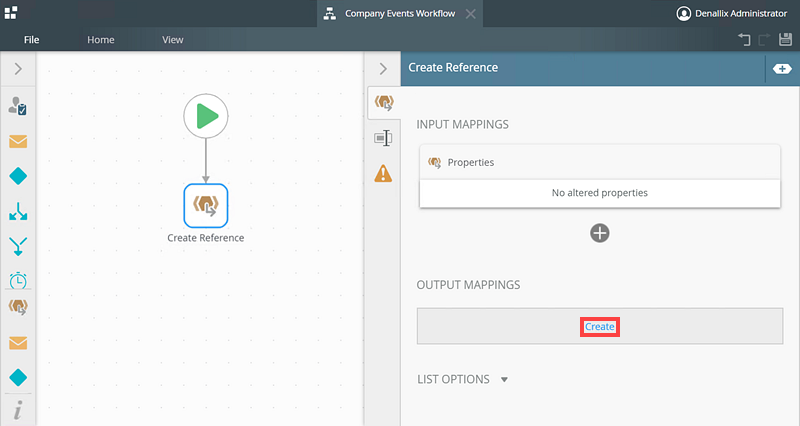Open the Create Reference properties tab icon
This screenshot has height=426, width=800.
pyautogui.click(x=384, y=103)
